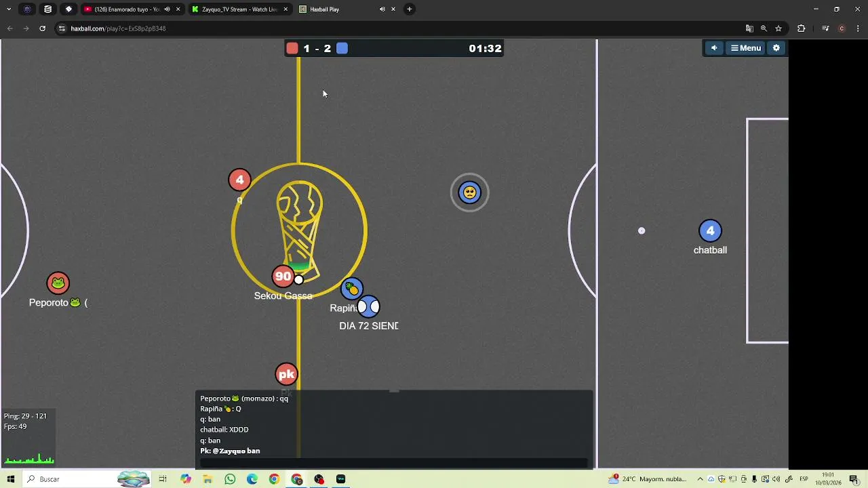Open the notification center icon
868x488 pixels.
[854, 479]
